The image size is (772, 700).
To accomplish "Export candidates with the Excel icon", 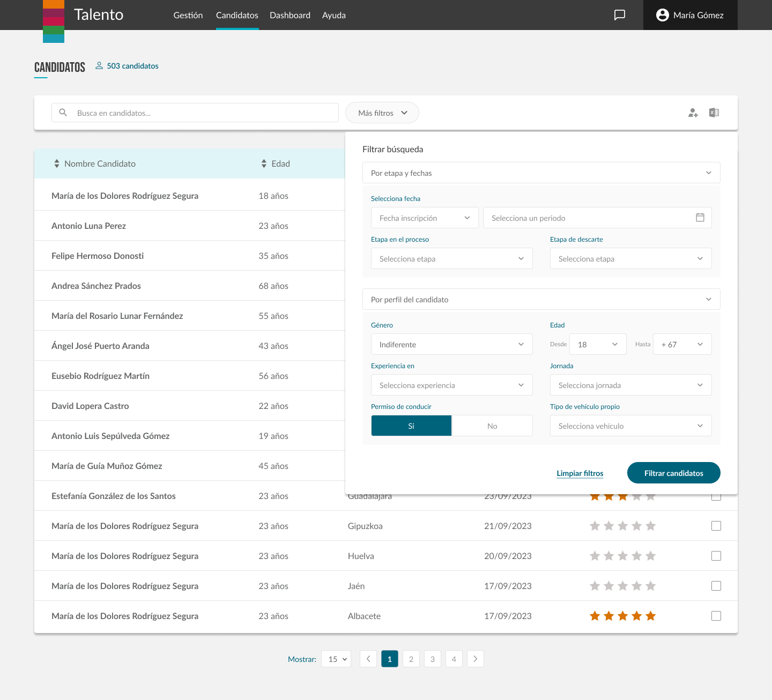I will pyautogui.click(x=714, y=113).
